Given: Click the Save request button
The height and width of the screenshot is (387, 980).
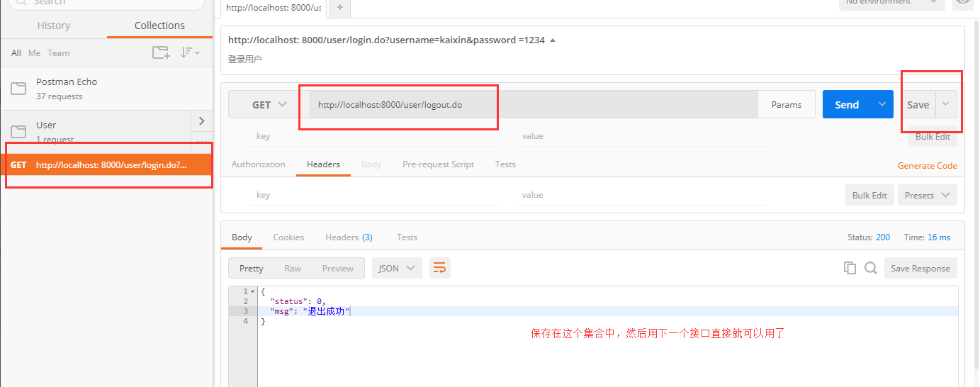Looking at the screenshot, I should 918,104.
